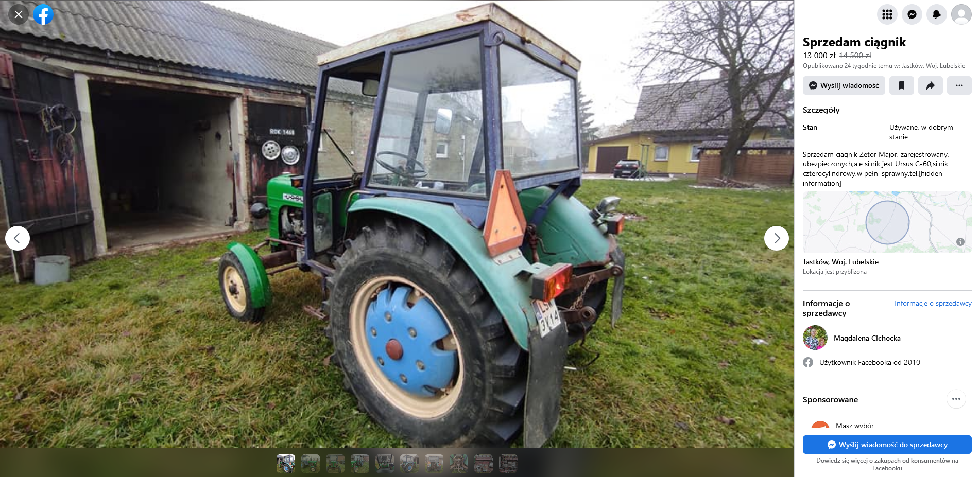Open the account profile avatar menu
The image size is (980, 477).
click(x=961, y=14)
